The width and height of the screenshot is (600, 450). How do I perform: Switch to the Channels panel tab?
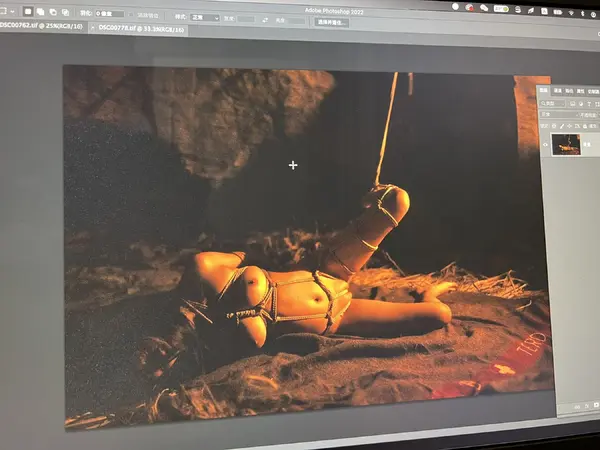pyautogui.click(x=558, y=90)
